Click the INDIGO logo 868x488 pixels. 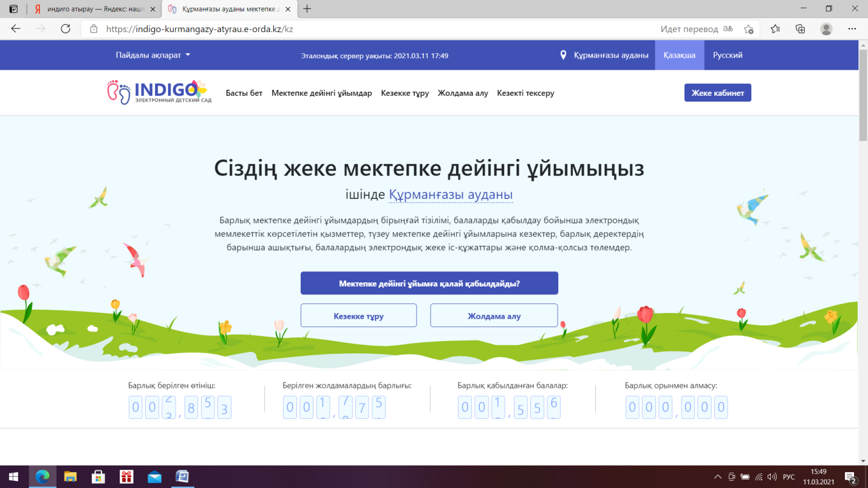(x=159, y=92)
